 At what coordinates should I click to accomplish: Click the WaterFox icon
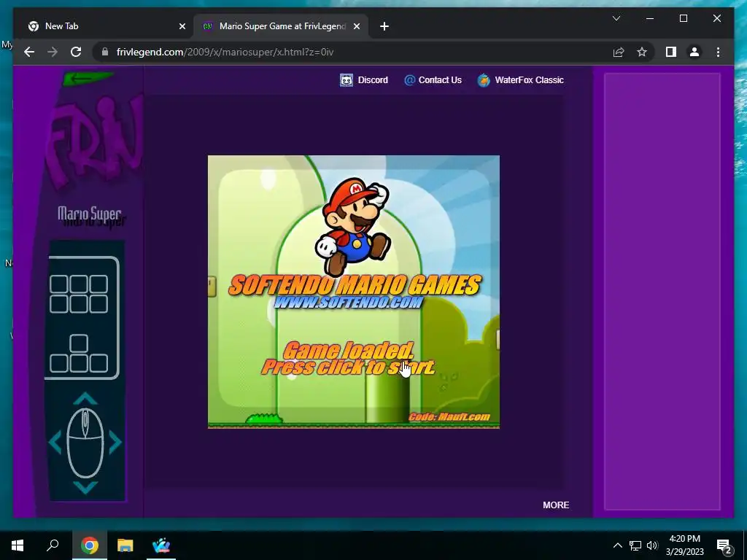click(484, 80)
